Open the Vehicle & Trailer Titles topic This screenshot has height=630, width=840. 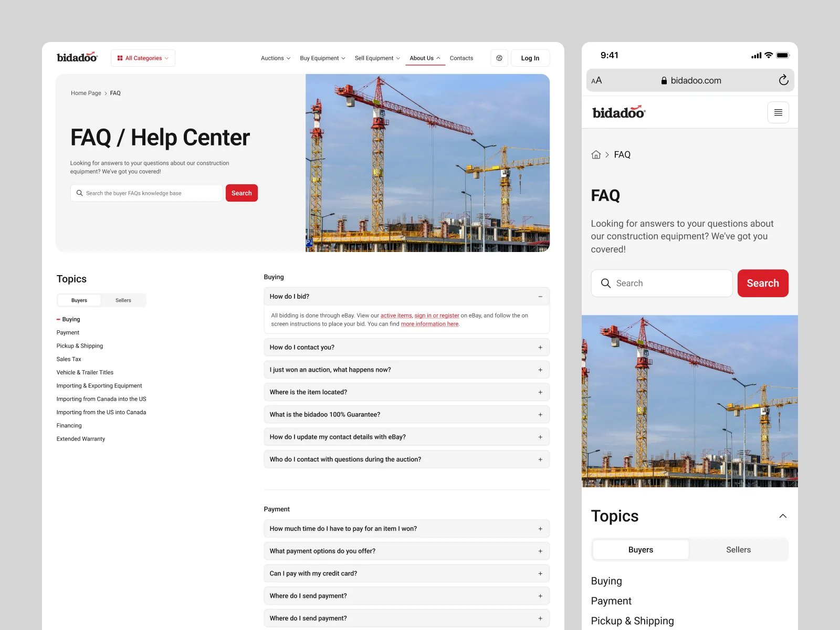tap(85, 373)
